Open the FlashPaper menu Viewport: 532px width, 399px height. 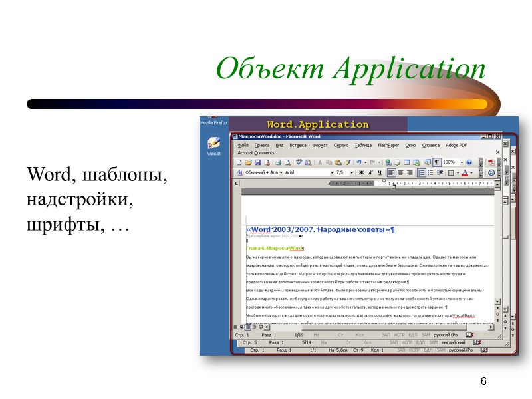click(x=388, y=145)
